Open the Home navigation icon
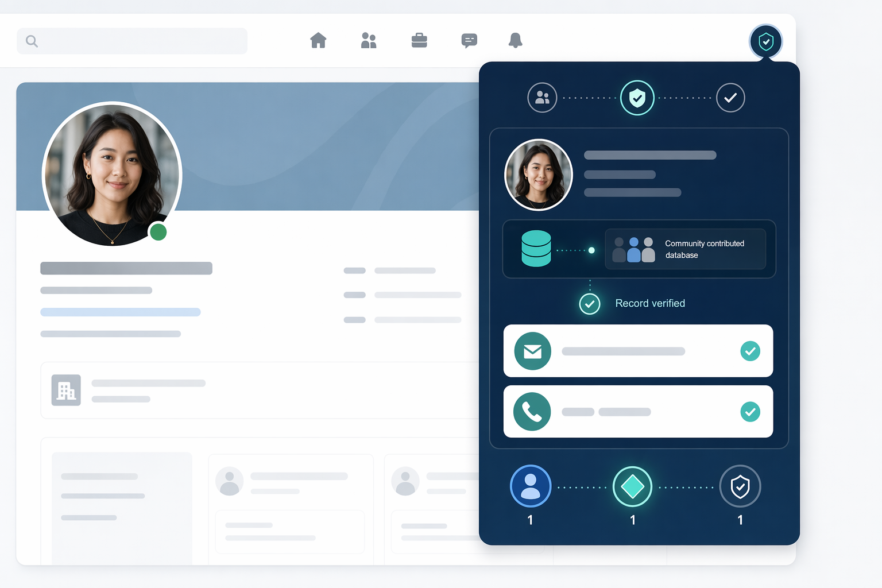The width and height of the screenshot is (882, 588). (318, 40)
